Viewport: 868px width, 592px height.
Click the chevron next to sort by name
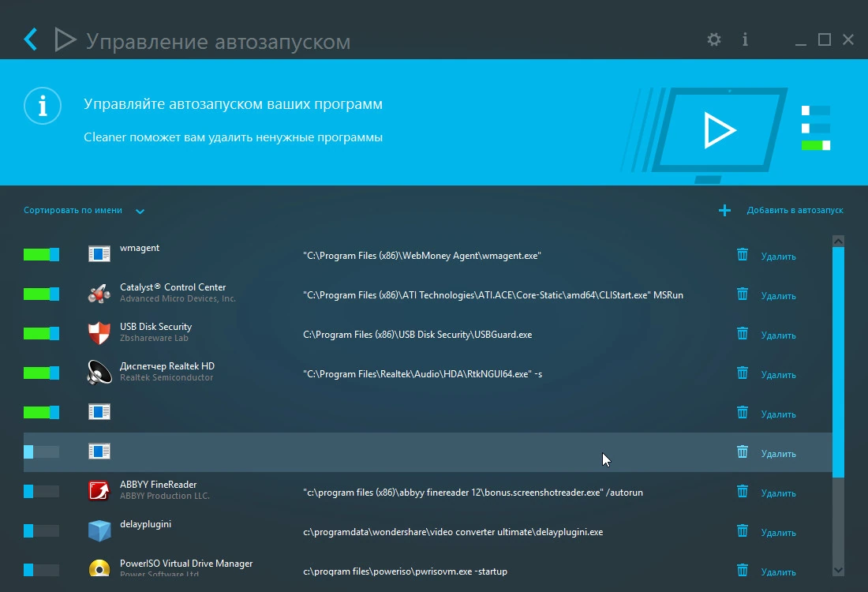coord(140,211)
